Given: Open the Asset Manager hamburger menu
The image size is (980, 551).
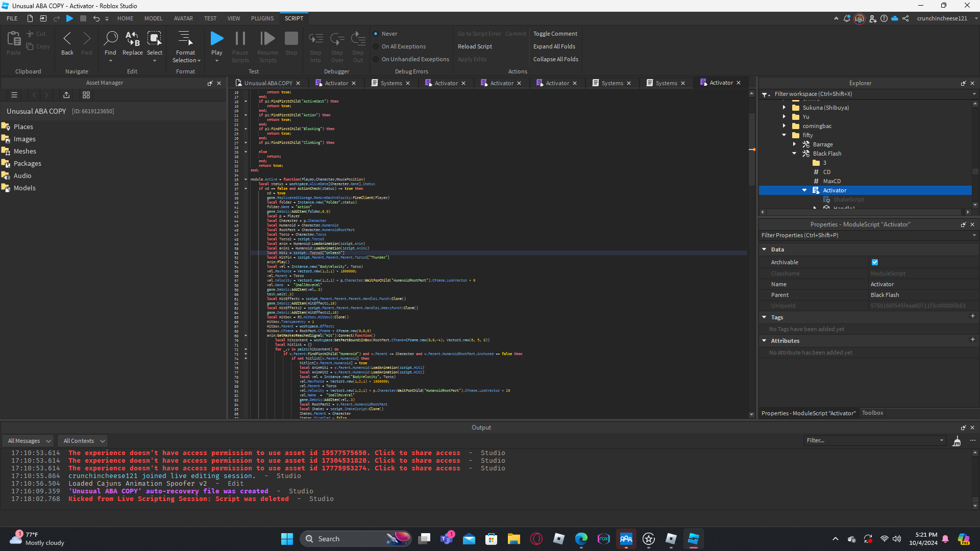Looking at the screenshot, I should pos(14,95).
